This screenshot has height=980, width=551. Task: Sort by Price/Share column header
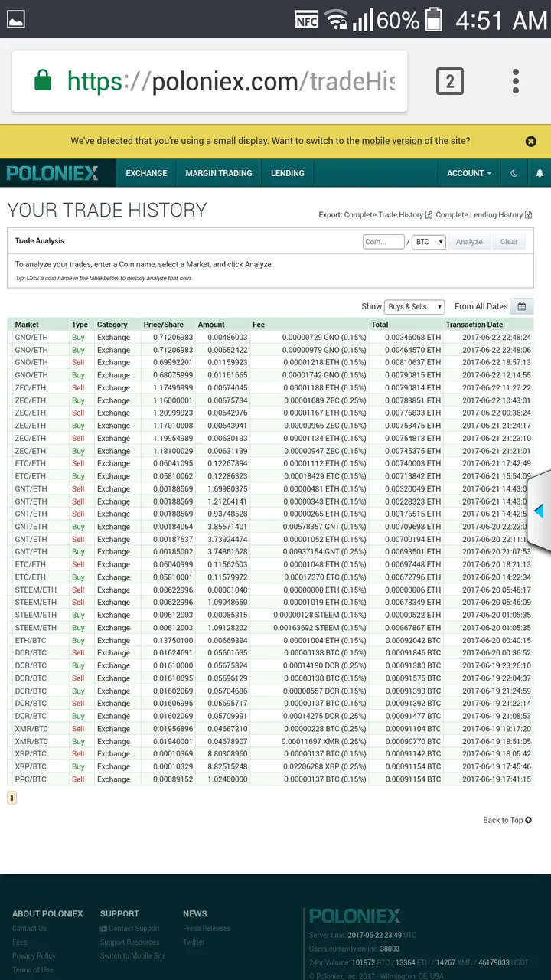click(x=163, y=325)
